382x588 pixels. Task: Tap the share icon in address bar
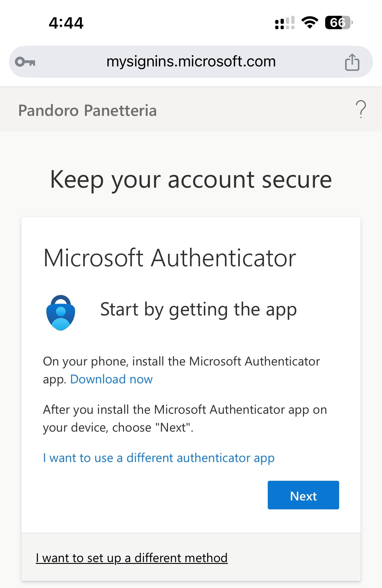click(x=352, y=62)
